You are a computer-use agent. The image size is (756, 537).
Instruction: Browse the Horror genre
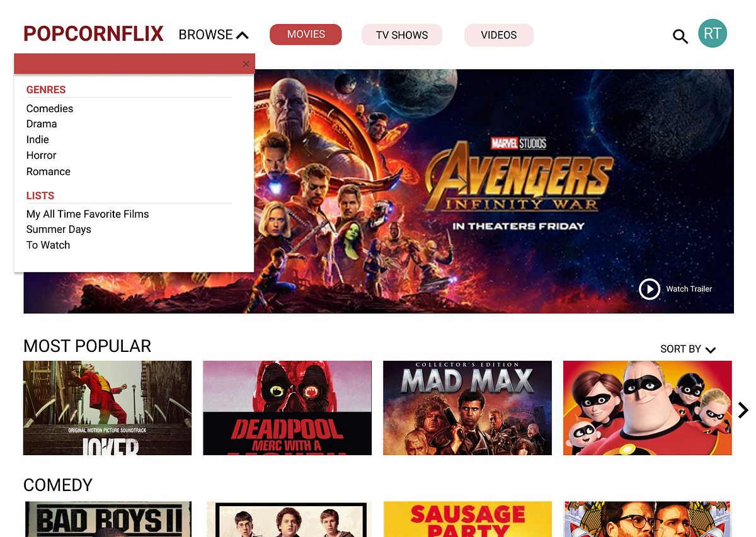pyautogui.click(x=41, y=155)
